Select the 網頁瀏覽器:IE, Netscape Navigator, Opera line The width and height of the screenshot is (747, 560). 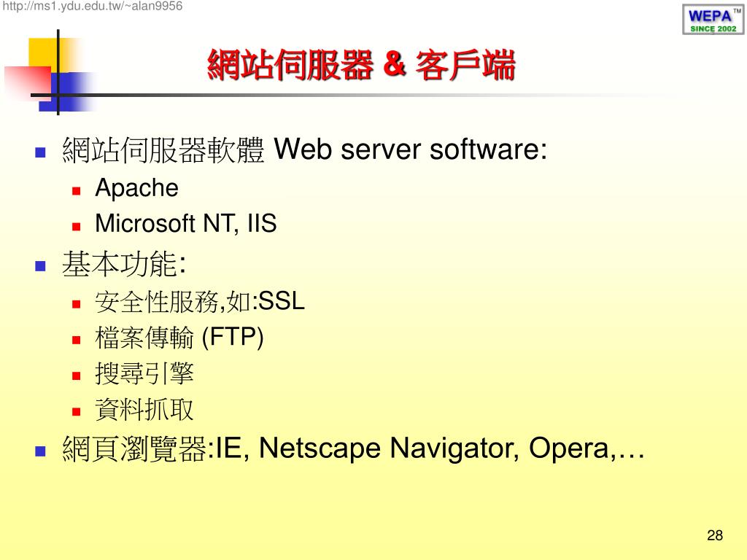pyautogui.click(x=354, y=448)
